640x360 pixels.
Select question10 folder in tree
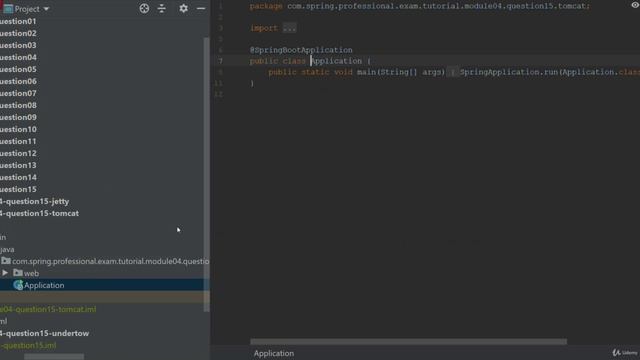18,129
